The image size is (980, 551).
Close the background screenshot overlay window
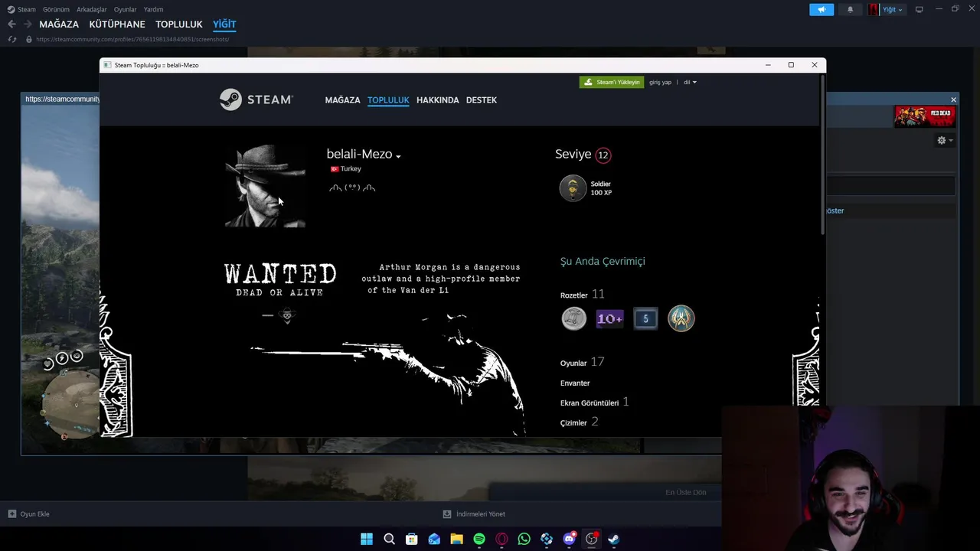point(953,99)
